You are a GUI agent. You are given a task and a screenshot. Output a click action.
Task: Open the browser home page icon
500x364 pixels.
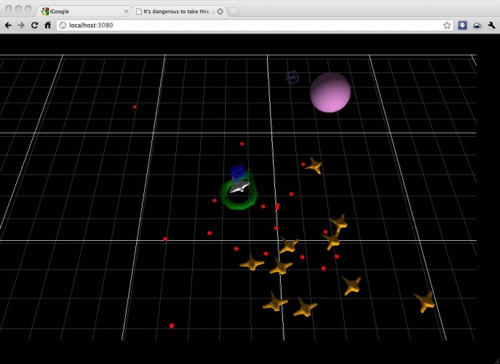pos(48,25)
